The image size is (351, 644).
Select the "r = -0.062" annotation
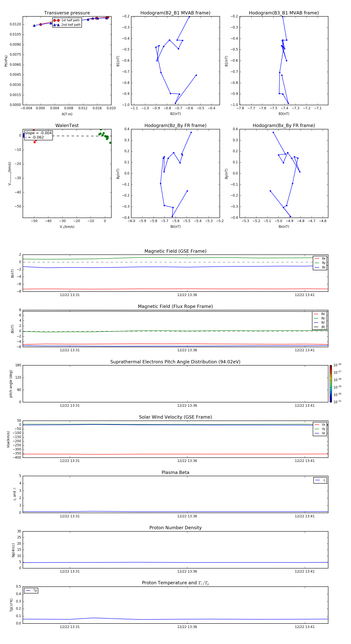tap(35, 137)
